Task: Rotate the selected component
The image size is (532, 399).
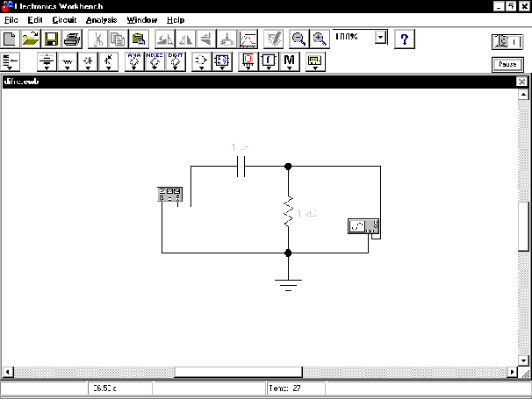Action: 165,39
